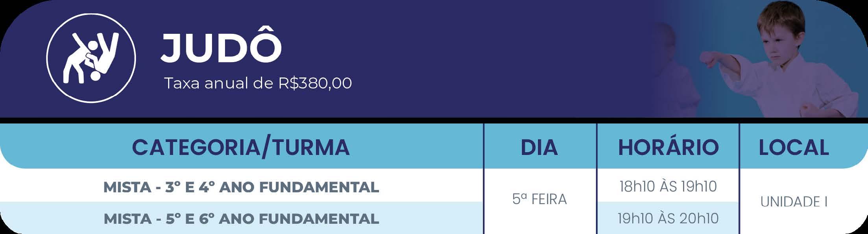Click the word TURMA in header
The width and height of the screenshot is (868, 234).
pos(311,147)
